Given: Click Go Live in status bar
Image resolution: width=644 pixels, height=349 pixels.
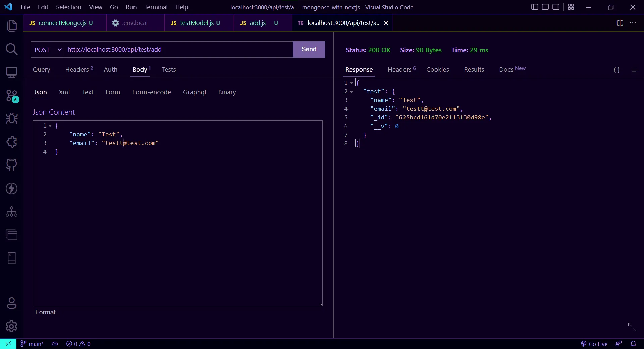Looking at the screenshot, I should (594, 344).
